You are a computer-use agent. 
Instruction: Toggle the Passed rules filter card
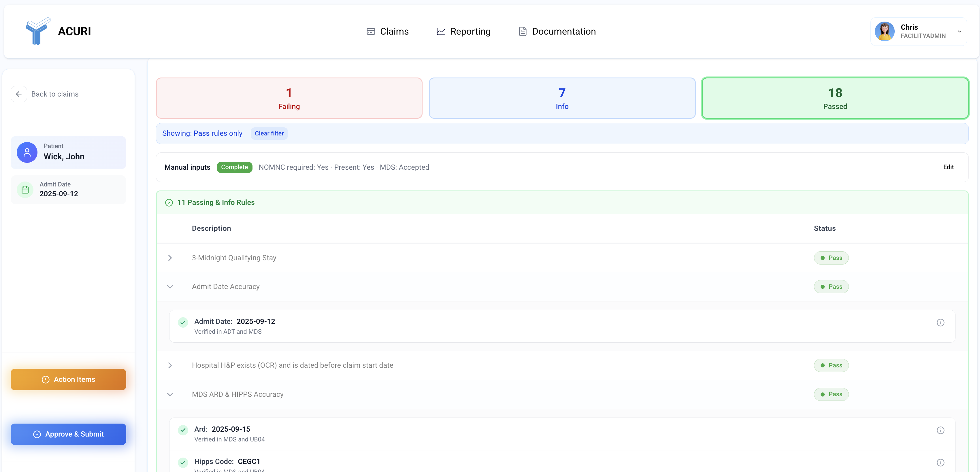pos(835,98)
